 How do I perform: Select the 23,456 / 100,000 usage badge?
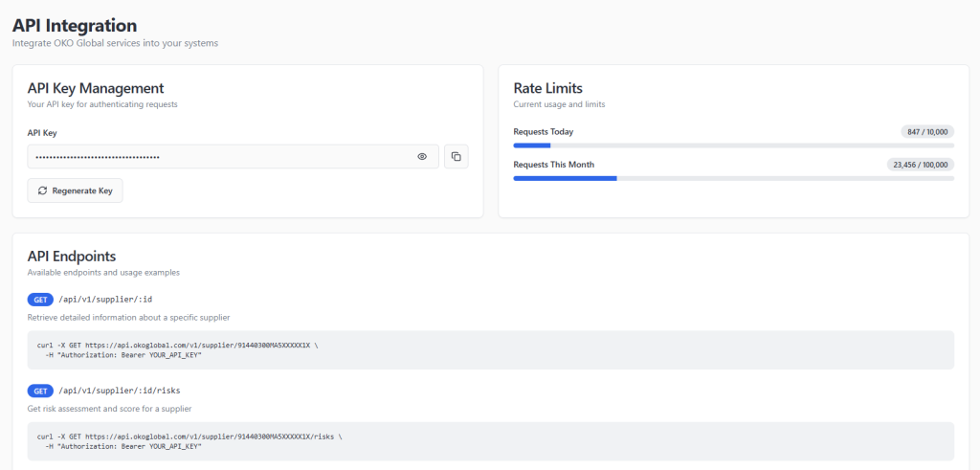click(921, 165)
